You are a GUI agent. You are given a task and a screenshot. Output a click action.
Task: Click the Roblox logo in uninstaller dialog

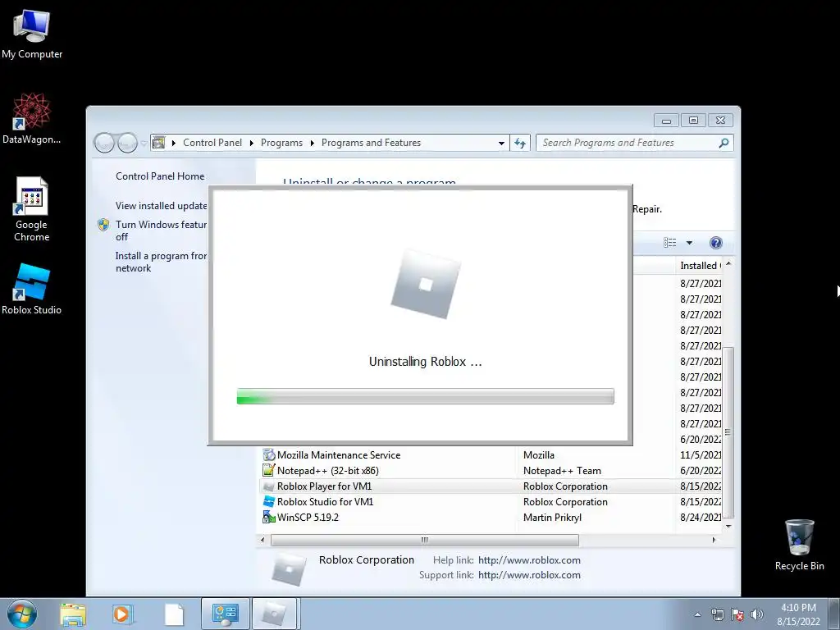426,284
